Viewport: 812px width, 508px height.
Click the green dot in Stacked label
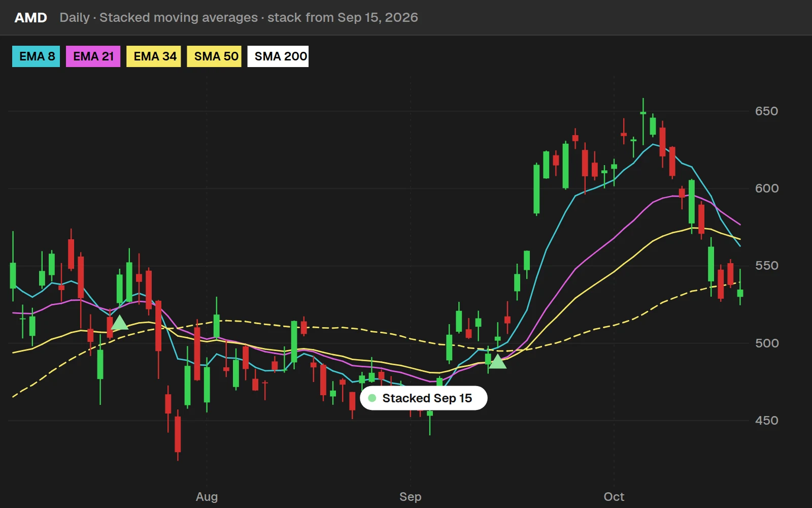point(372,398)
